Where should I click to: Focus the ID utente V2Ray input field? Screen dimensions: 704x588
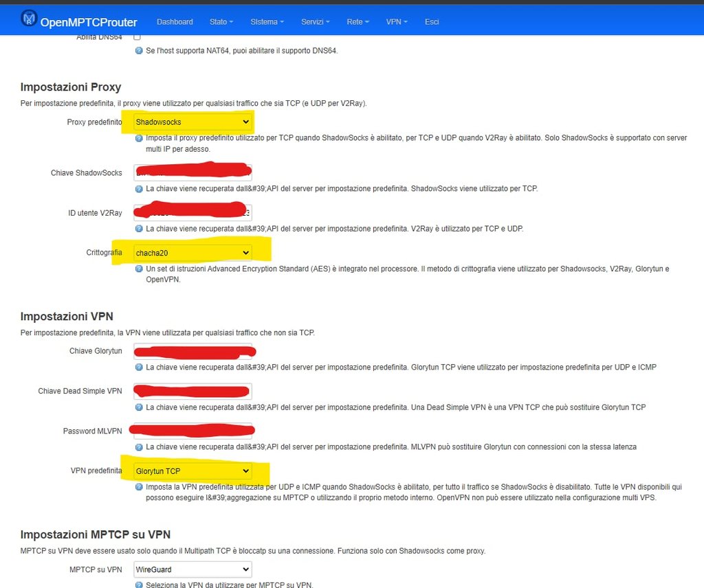coord(192,212)
